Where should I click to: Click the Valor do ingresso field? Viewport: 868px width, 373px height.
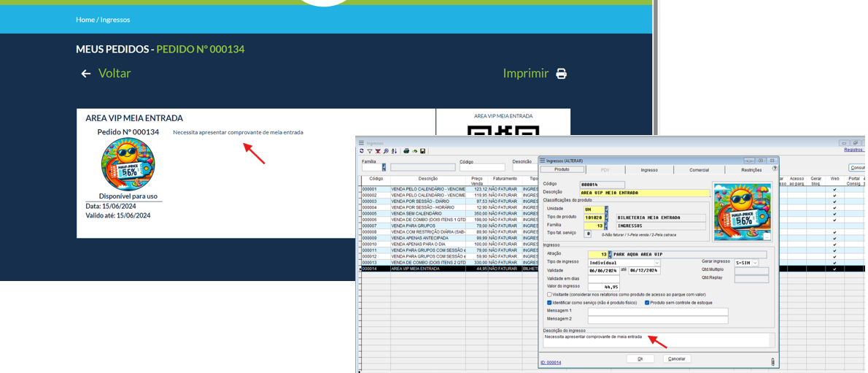tap(602, 287)
